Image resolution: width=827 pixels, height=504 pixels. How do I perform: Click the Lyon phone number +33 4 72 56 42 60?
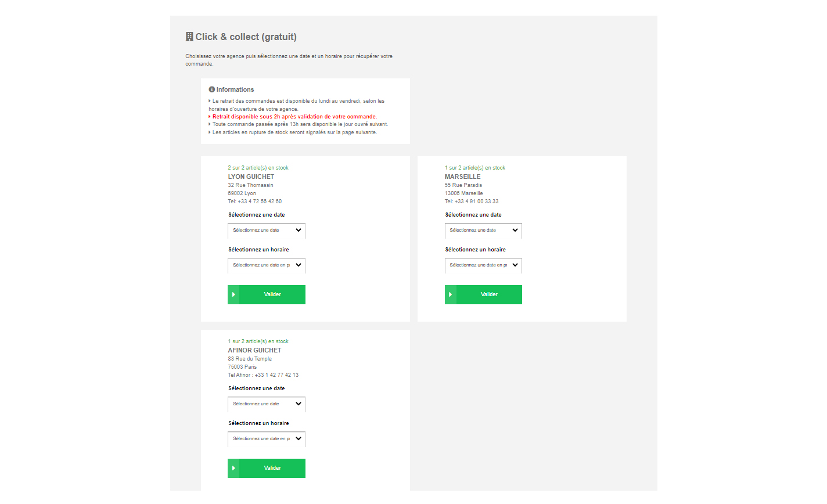[x=260, y=201]
